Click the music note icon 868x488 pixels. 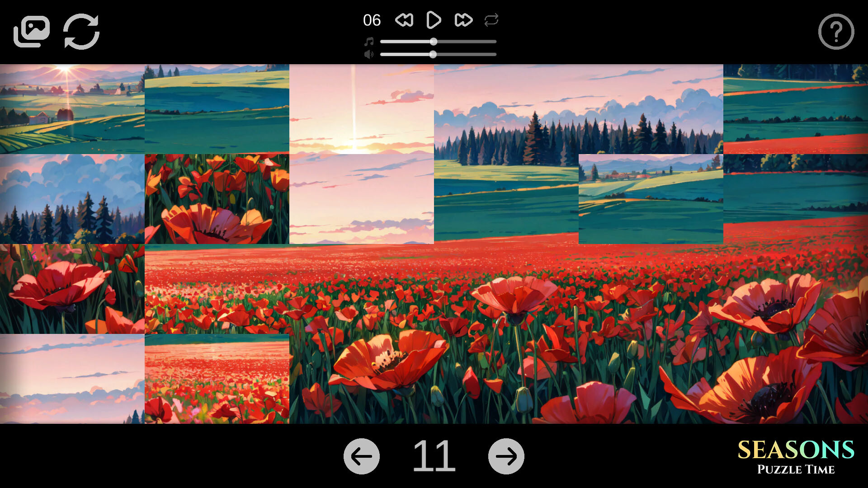click(369, 41)
